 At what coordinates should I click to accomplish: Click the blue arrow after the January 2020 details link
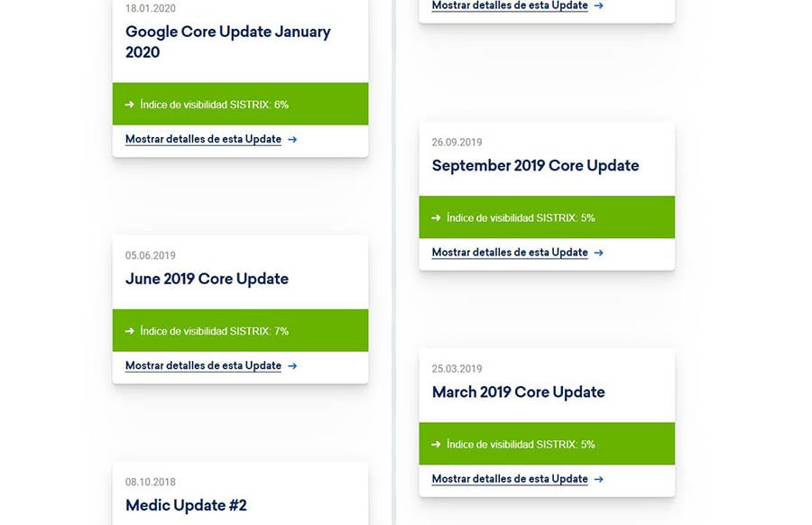coord(292,140)
